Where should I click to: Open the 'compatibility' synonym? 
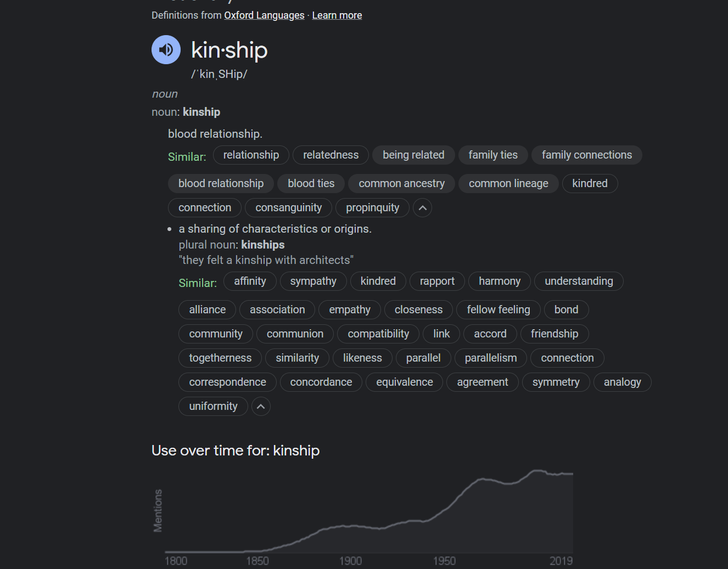click(x=378, y=334)
